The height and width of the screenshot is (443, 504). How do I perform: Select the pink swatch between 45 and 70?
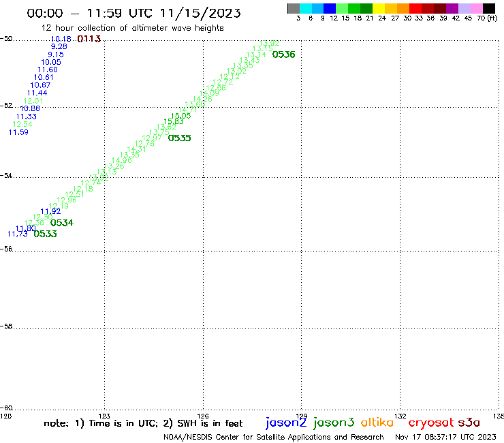476,8
